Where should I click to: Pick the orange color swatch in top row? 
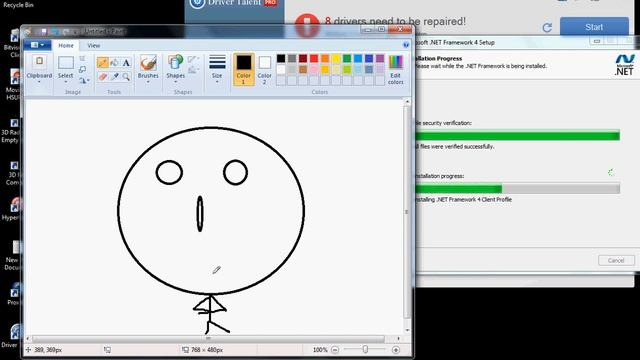(x=325, y=59)
